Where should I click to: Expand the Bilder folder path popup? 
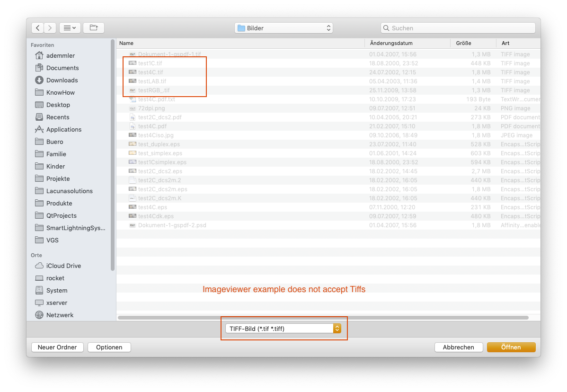coord(283,28)
